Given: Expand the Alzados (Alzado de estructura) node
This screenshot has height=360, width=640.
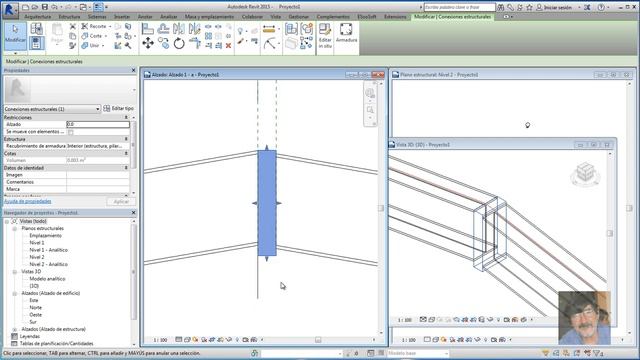Looking at the screenshot, I should coord(15,329).
